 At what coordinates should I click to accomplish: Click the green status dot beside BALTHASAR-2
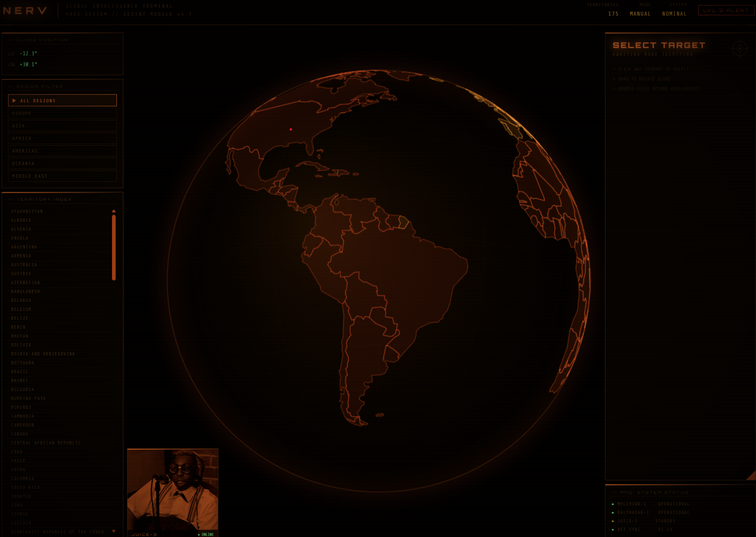click(613, 513)
